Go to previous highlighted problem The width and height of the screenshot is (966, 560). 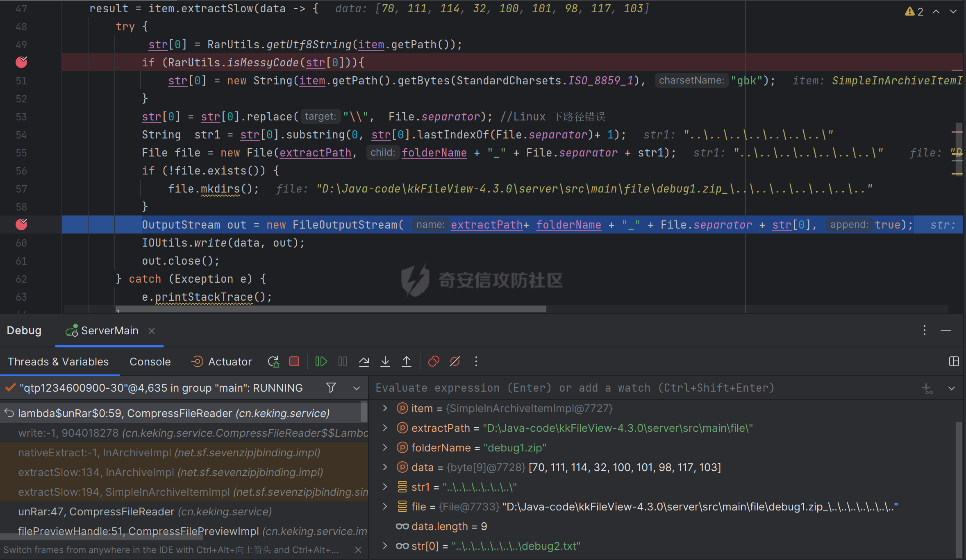pos(936,11)
